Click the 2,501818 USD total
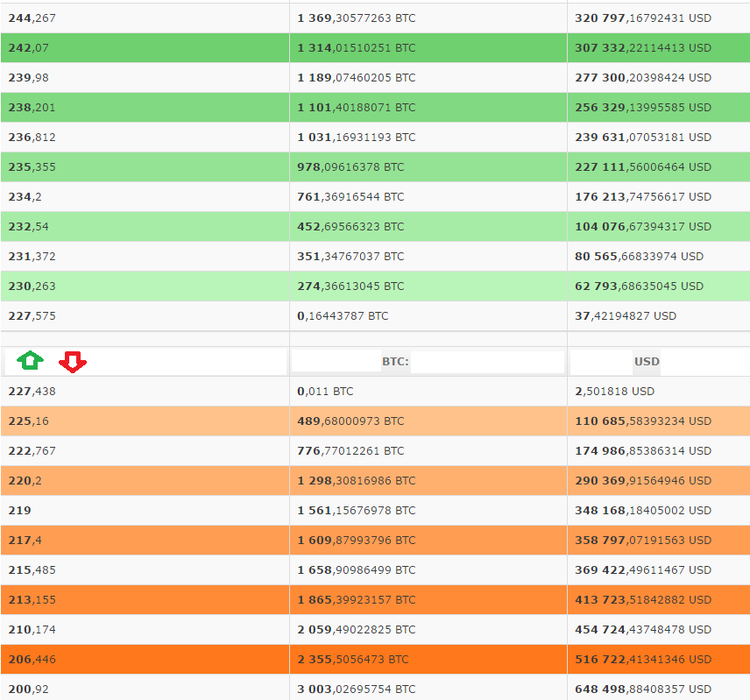750x700 pixels. click(x=615, y=391)
